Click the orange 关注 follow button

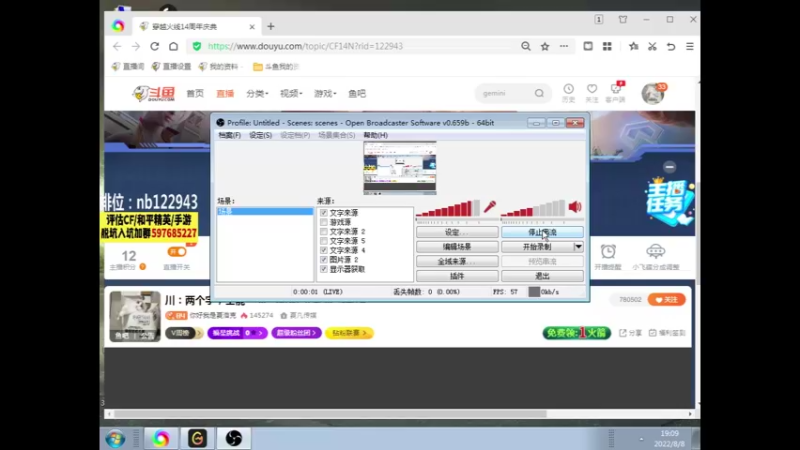pyautogui.click(x=666, y=299)
